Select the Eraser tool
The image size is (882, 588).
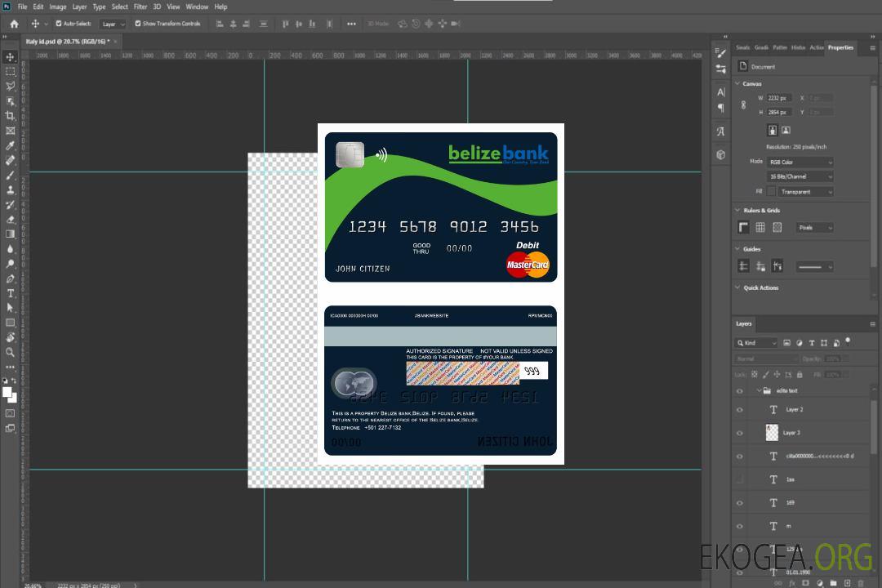point(10,220)
